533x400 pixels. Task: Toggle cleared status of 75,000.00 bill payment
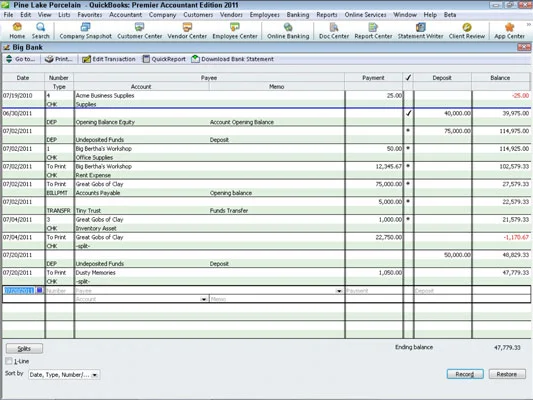[408, 184]
